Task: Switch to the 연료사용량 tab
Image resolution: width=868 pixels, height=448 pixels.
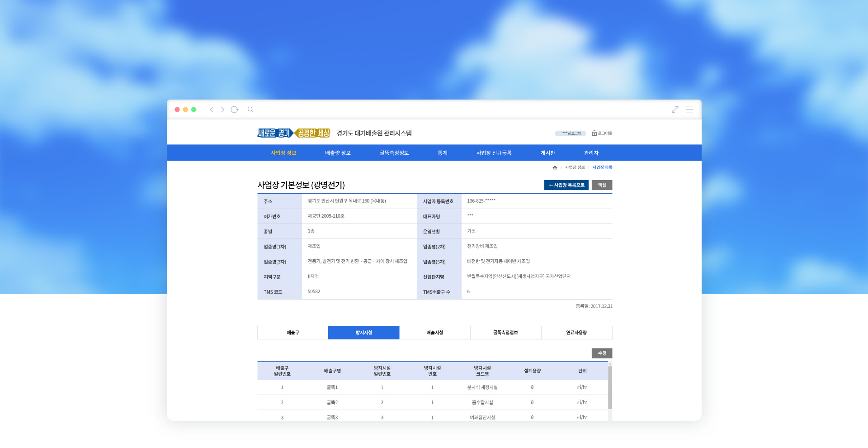Action: tap(576, 333)
